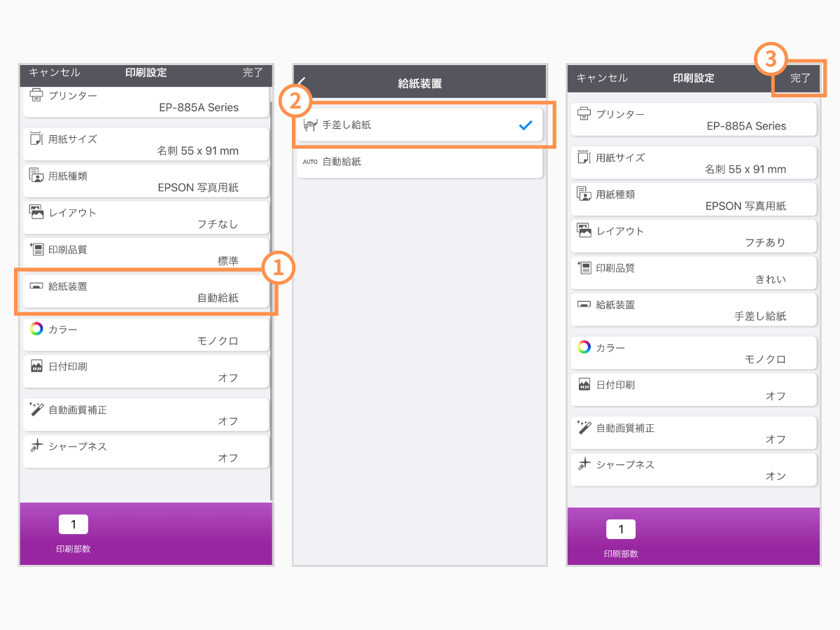Go back using the arrow in the 給紙装置 header
This screenshot has height=630, width=840.
pyautogui.click(x=302, y=82)
